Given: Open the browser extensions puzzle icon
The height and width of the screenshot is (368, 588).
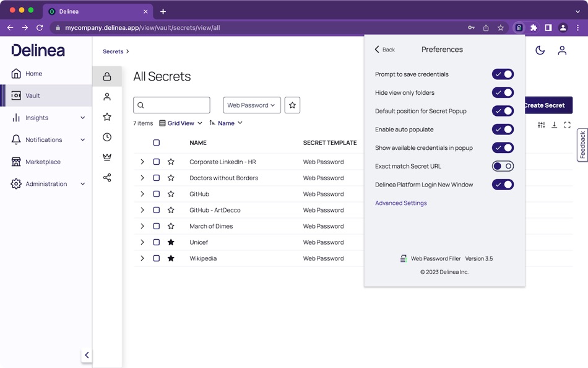Looking at the screenshot, I should click(x=534, y=28).
